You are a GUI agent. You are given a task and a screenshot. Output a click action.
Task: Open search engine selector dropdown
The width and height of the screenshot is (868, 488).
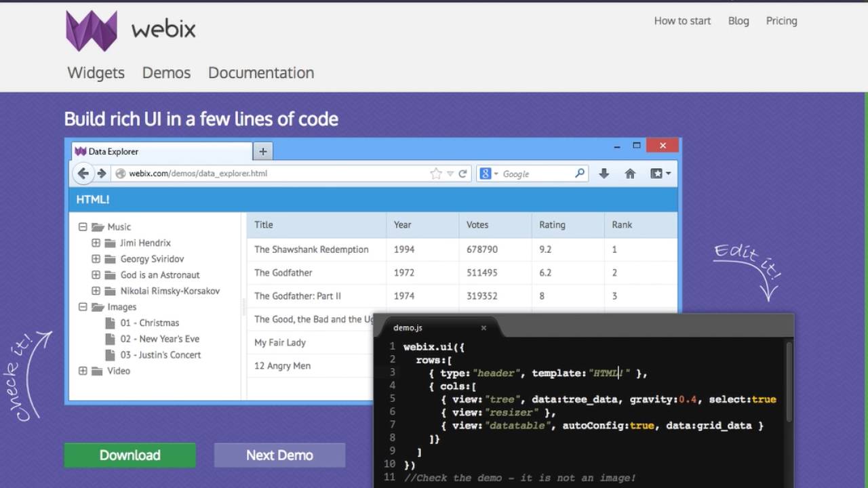pos(496,174)
